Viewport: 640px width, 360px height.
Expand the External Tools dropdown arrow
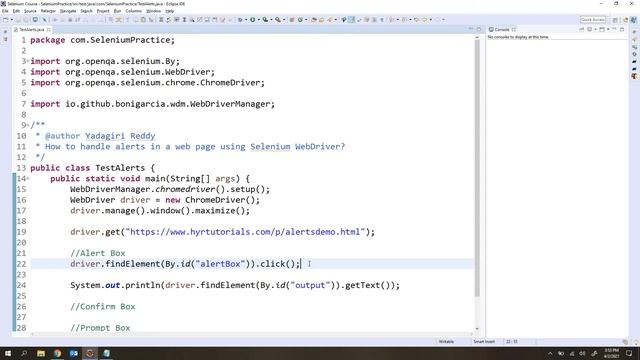click(x=284, y=20)
